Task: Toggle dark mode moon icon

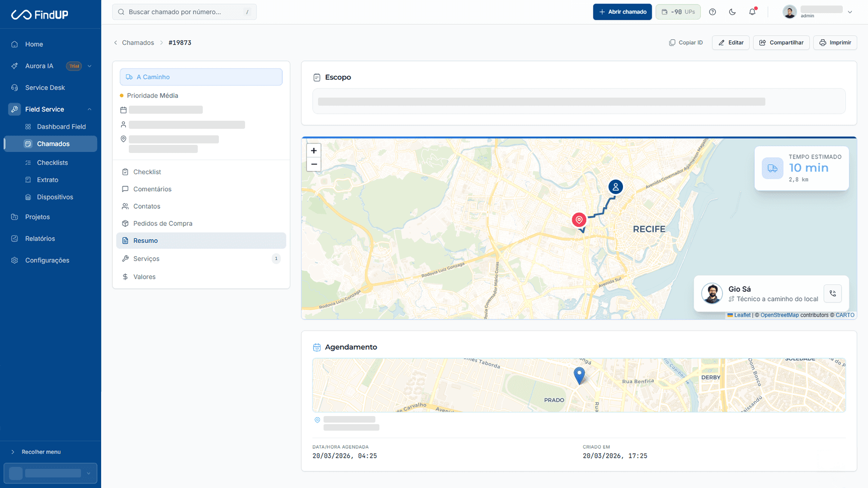Action: click(732, 12)
